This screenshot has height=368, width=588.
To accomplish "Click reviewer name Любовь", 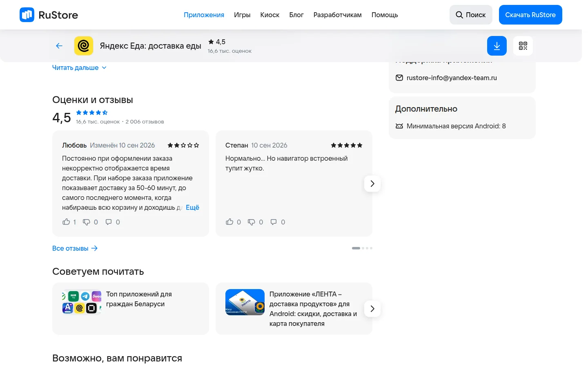I will [x=74, y=145].
